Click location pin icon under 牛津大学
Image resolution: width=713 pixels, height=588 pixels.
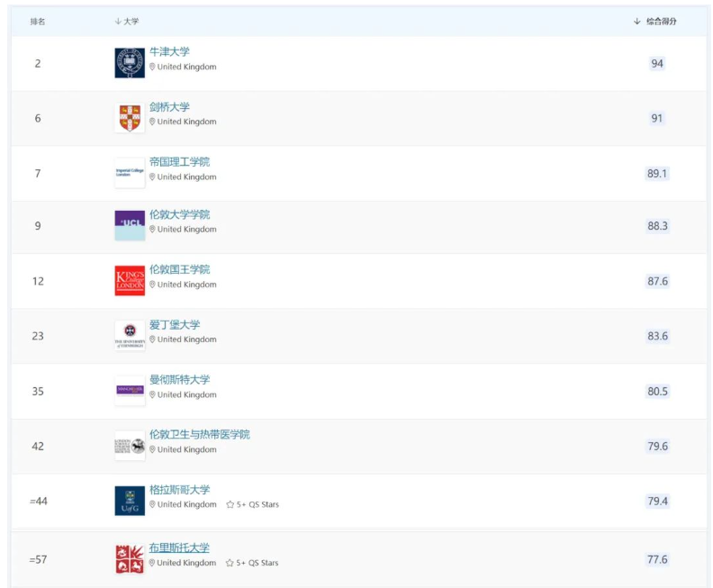pos(152,67)
